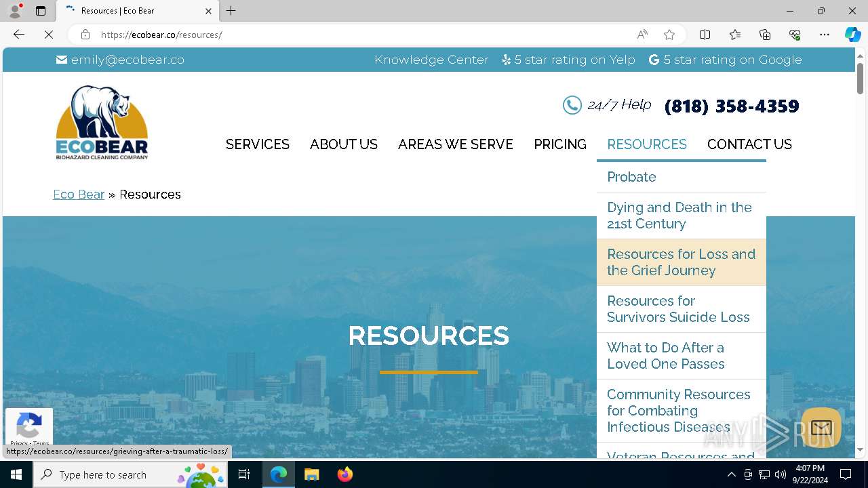View site information lock icon
This screenshot has width=868, height=488.
85,35
